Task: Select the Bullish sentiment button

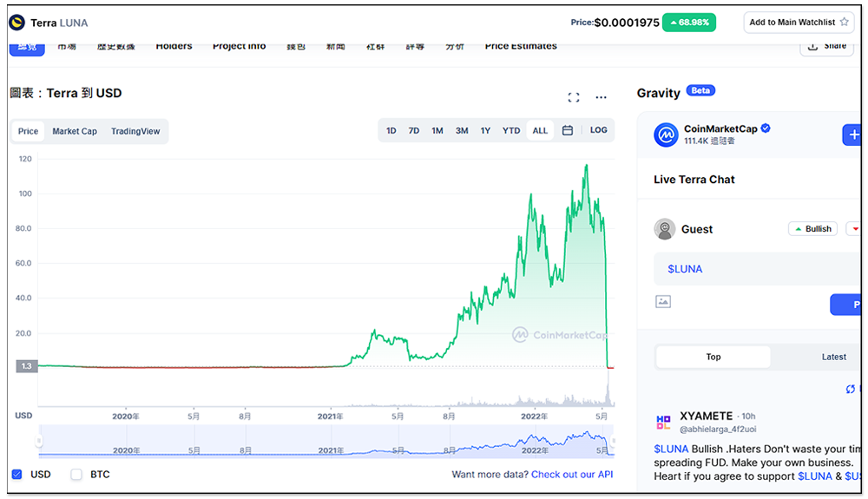Action: click(x=812, y=229)
